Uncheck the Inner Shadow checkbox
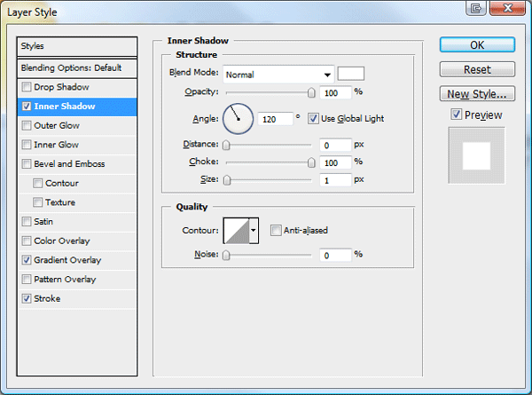This screenshot has height=395, width=532. pos(27,107)
